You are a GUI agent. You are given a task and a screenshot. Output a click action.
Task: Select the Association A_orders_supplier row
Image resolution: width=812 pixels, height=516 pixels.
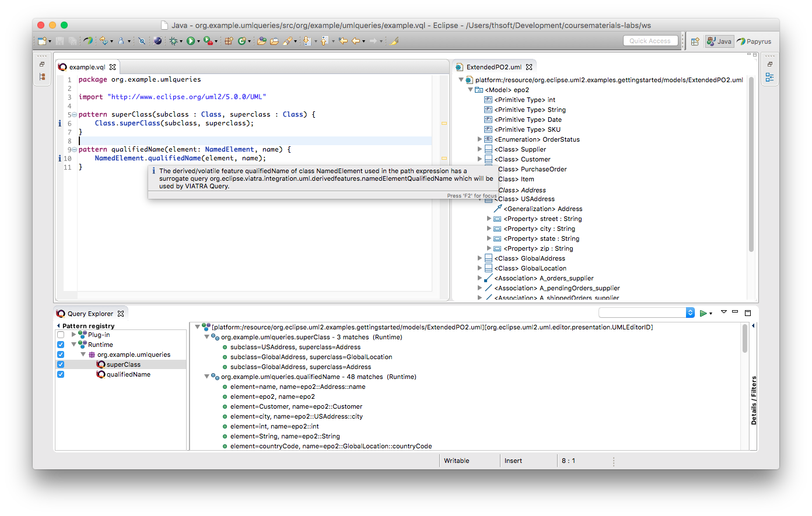[544, 278]
